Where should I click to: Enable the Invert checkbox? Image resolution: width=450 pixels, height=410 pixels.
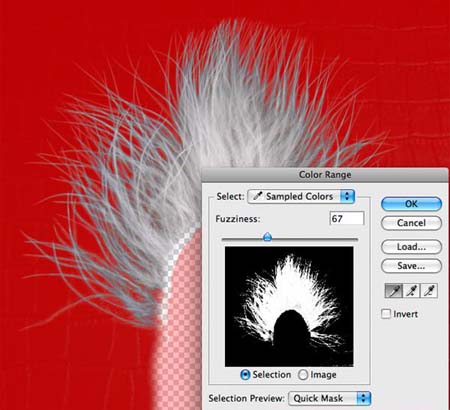point(386,314)
